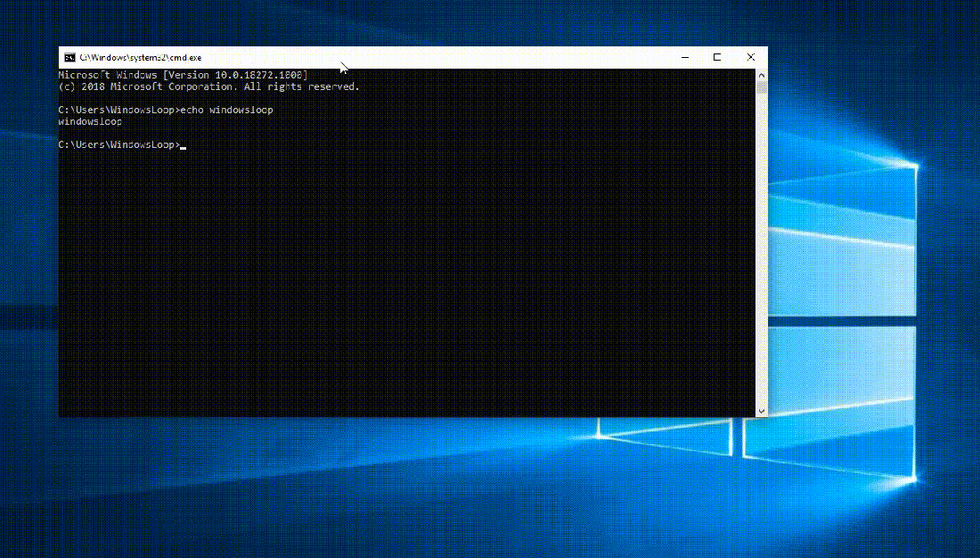
Task: Click the Microsoft Windows version line
Action: point(184,75)
